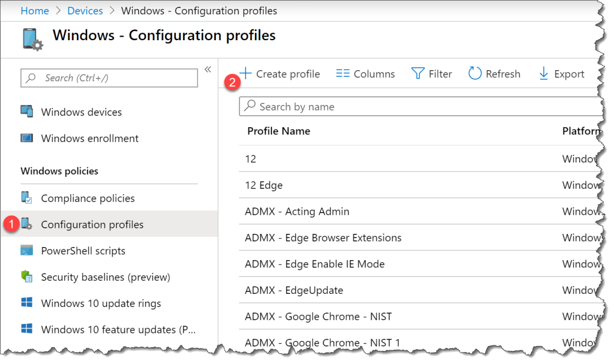The height and width of the screenshot is (364, 614).
Task: Select the PowerShell scripts icon
Action: tap(26, 251)
